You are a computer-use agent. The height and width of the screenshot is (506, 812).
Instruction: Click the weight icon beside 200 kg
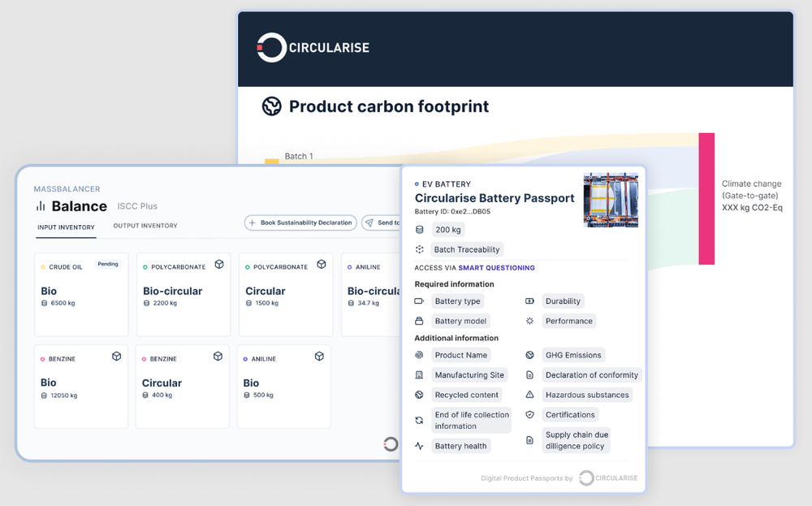click(x=420, y=229)
